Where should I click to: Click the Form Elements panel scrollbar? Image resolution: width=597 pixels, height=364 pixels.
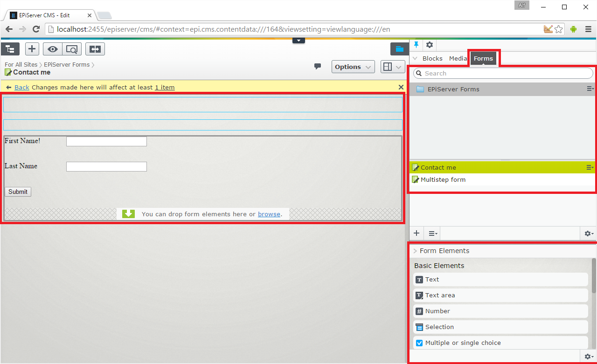(594, 275)
